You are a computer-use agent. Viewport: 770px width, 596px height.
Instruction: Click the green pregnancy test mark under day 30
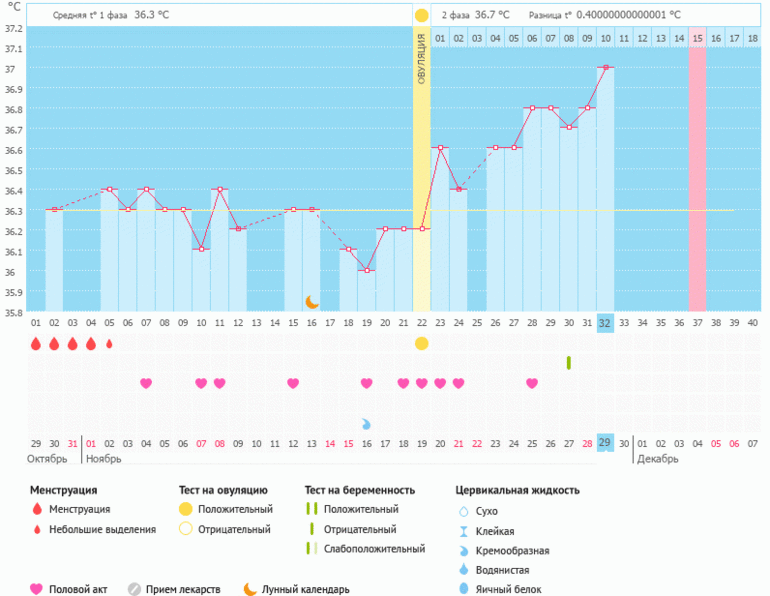[568, 362]
